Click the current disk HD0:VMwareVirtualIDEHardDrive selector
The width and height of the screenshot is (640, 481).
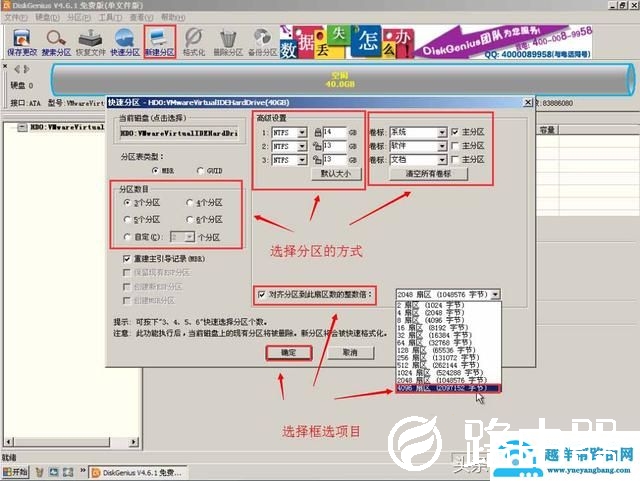coord(179,134)
